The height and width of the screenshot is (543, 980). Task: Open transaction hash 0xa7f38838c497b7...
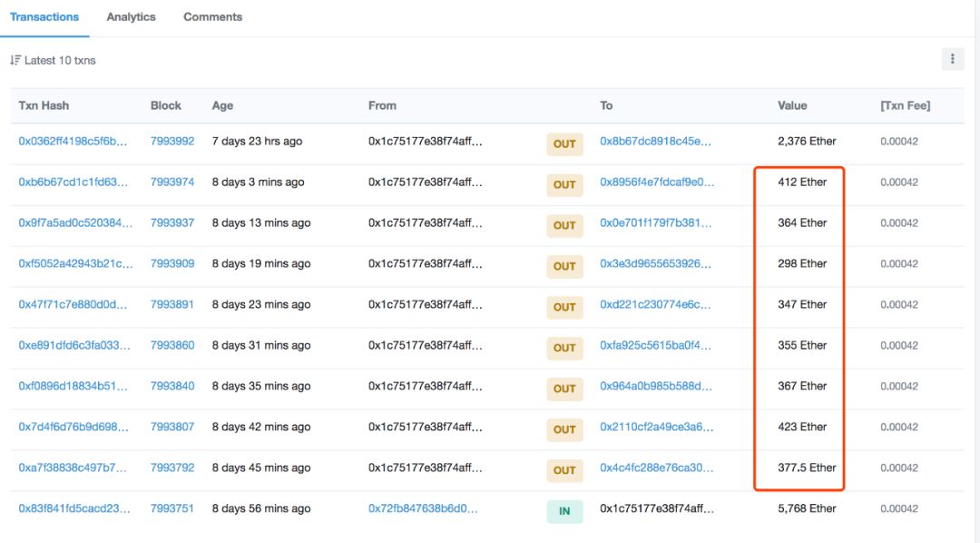coord(73,468)
